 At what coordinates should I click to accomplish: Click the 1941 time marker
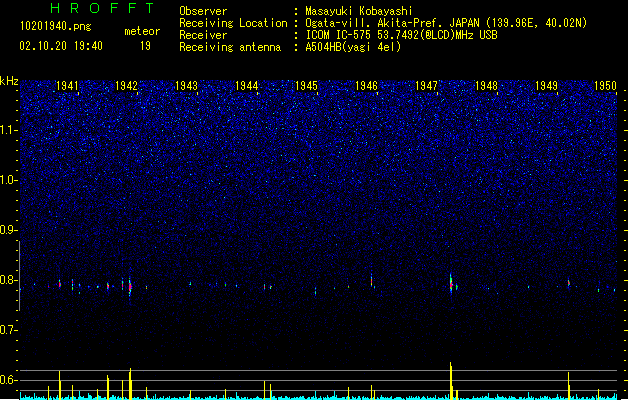67,86
